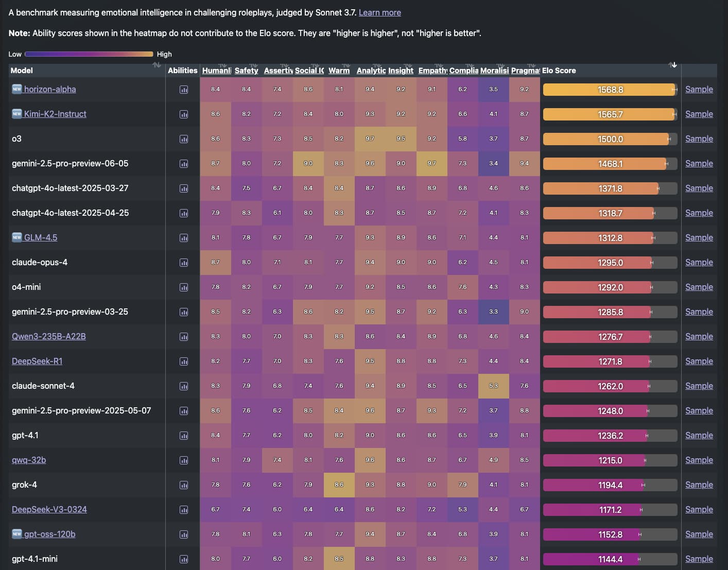The image size is (728, 570).
Task: Open abilities chart icon for o3
Action: (183, 139)
